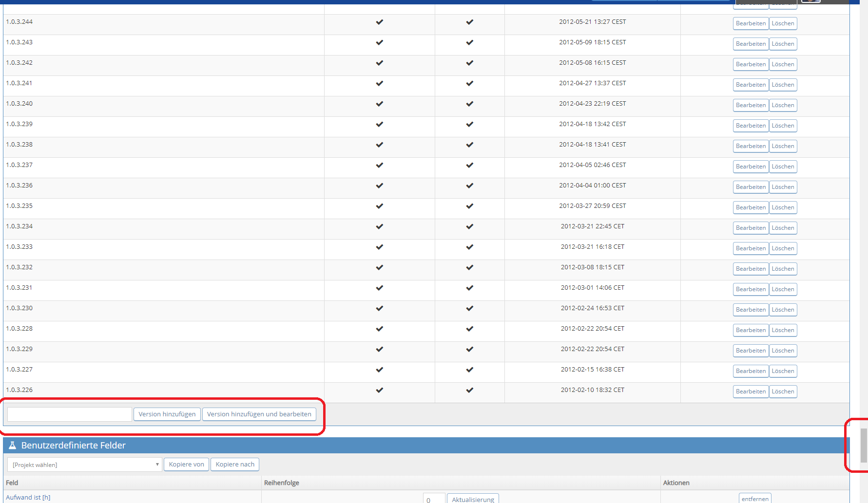The width and height of the screenshot is (868, 503).
Task: Click second checkmark in version 1.0.3.238 row
Action: pos(469,145)
